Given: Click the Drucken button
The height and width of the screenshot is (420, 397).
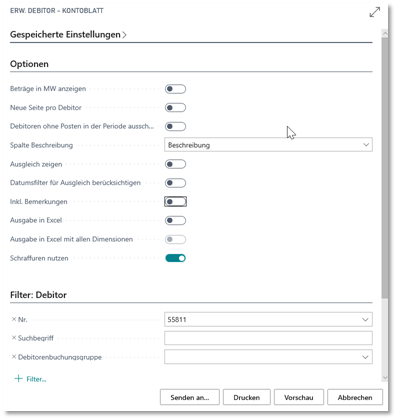Looking at the screenshot, I should [x=247, y=397].
